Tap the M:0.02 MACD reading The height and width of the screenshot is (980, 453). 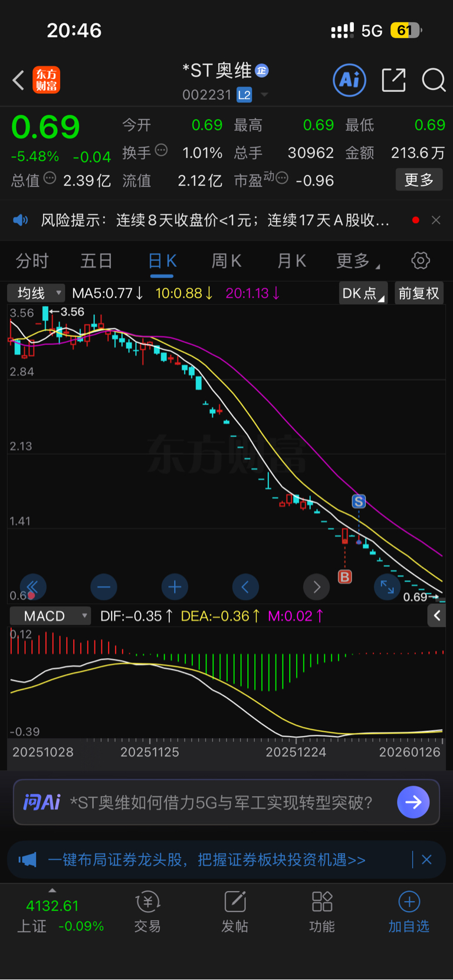[296, 616]
